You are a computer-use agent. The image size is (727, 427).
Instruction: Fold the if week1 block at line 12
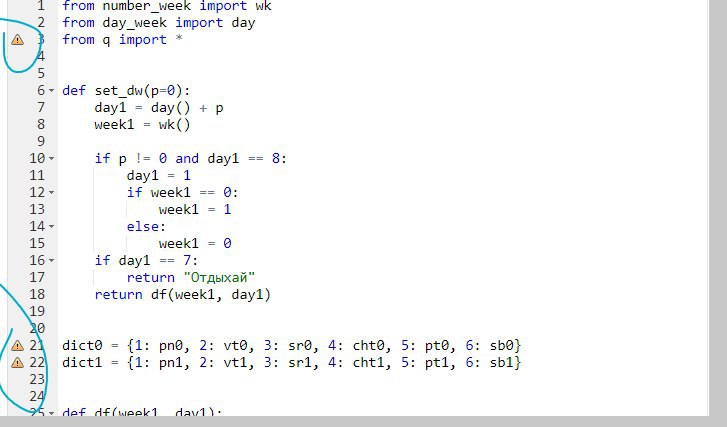pos(51,192)
